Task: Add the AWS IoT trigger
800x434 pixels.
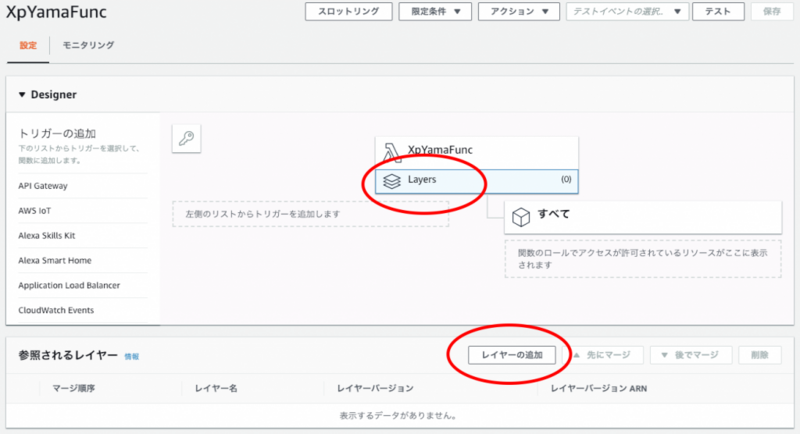Action: click(x=35, y=211)
